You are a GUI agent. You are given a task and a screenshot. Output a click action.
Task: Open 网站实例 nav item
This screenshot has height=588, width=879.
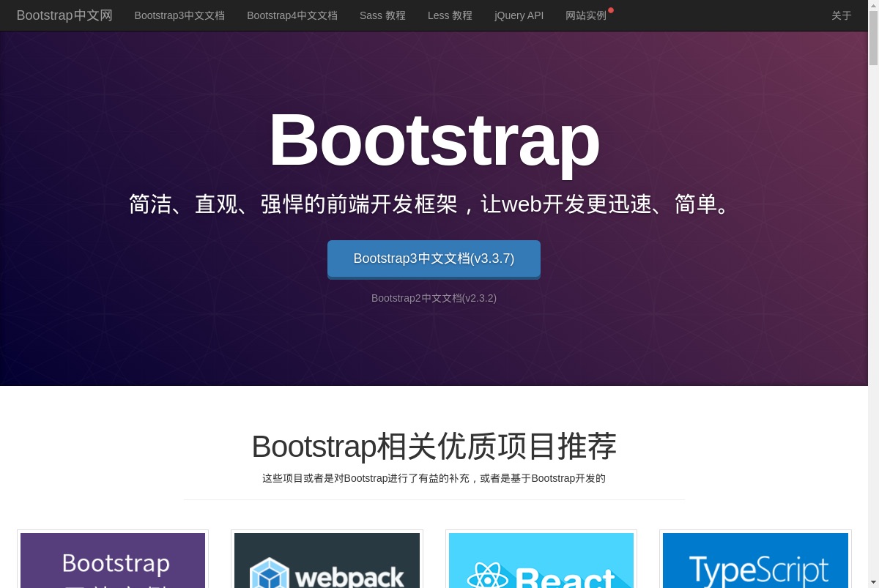586,15
